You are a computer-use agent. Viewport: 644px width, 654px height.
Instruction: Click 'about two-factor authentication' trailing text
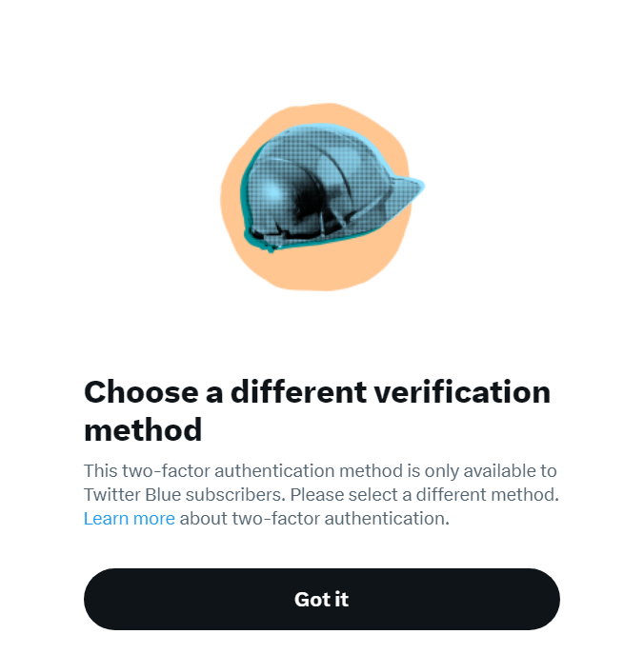tap(314, 519)
